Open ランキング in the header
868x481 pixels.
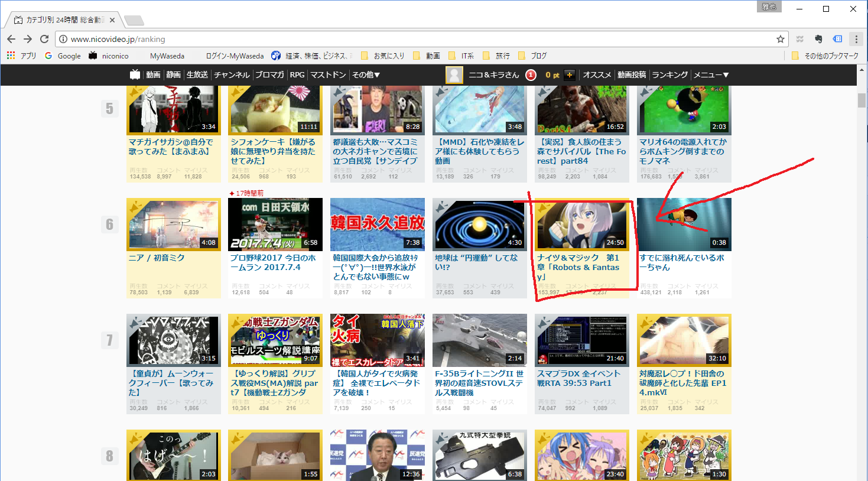pos(669,74)
